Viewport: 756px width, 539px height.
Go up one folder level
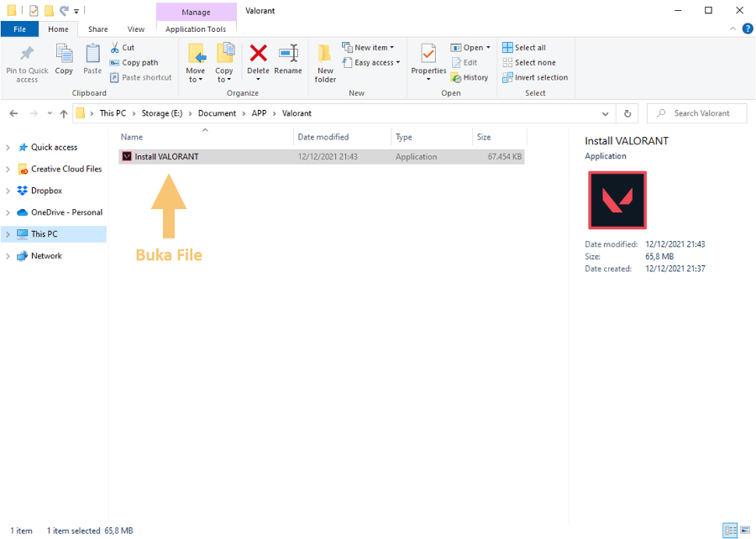[64, 113]
